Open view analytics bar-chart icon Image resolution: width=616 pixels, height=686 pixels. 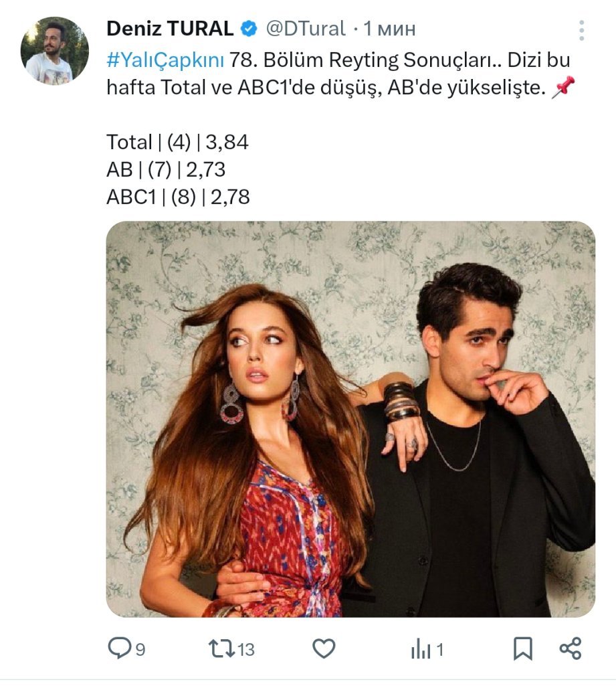[419, 648]
